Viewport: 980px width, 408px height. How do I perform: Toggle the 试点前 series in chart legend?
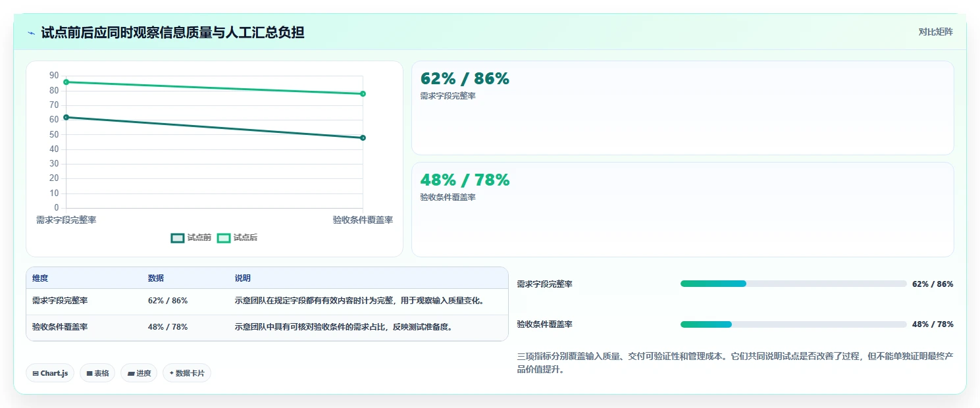[x=192, y=238]
